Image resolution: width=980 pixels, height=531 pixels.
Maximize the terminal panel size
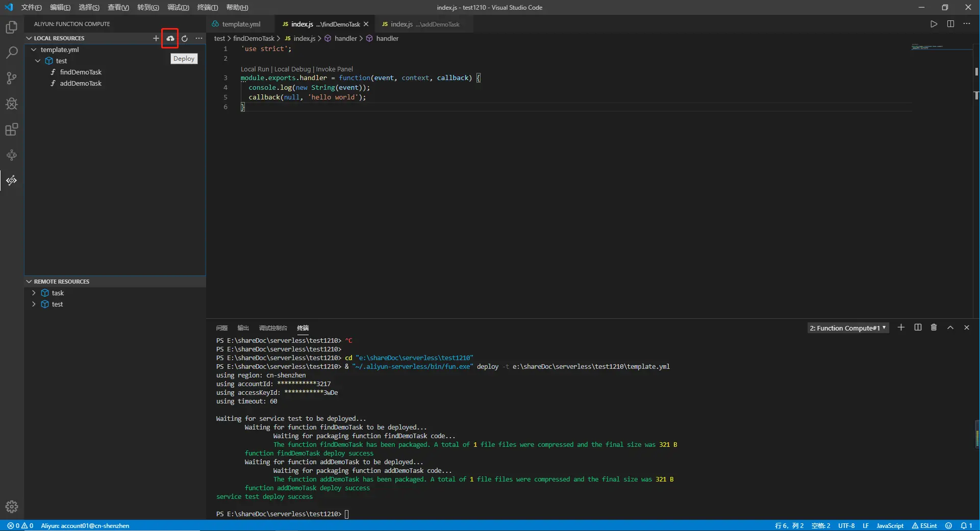(x=950, y=327)
